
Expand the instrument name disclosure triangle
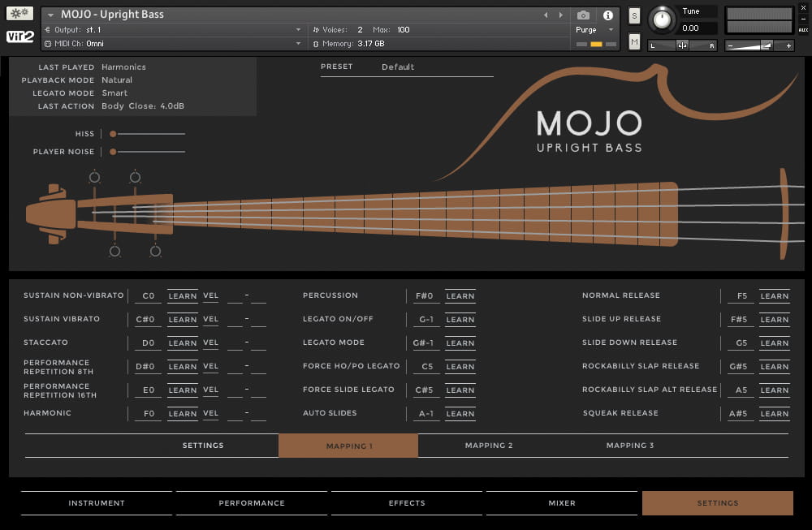coord(50,15)
